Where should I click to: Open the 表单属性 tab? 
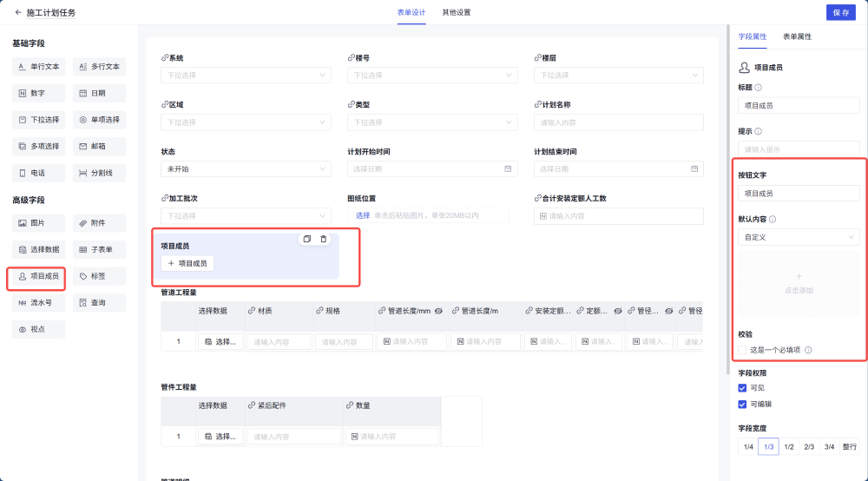click(x=797, y=36)
